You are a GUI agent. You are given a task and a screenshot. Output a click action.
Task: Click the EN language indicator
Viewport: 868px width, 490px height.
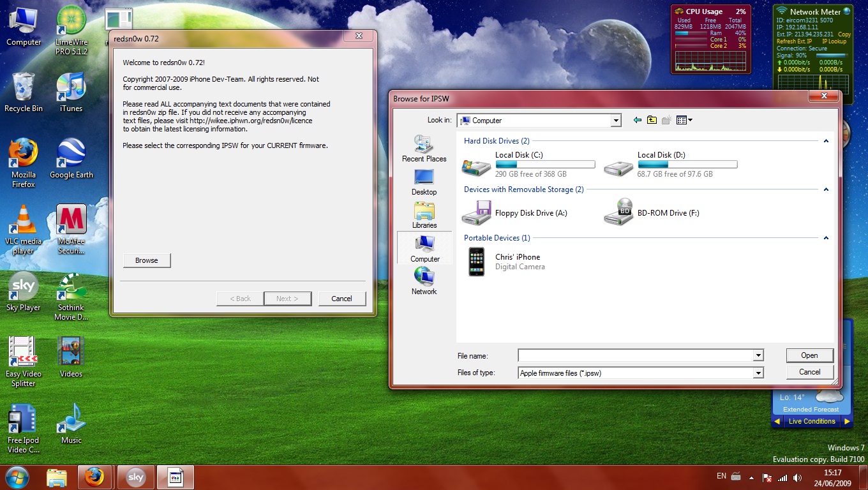(x=721, y=476)
